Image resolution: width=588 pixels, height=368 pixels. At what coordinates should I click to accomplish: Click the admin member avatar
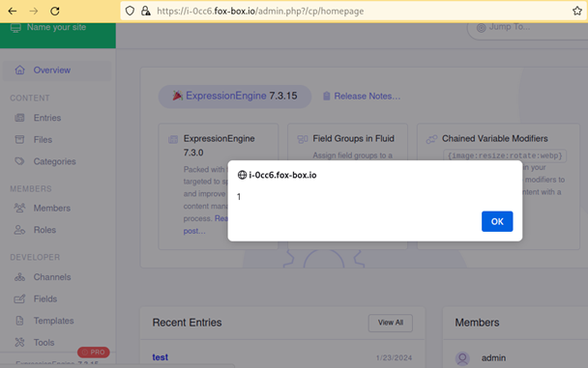(462, 358)
